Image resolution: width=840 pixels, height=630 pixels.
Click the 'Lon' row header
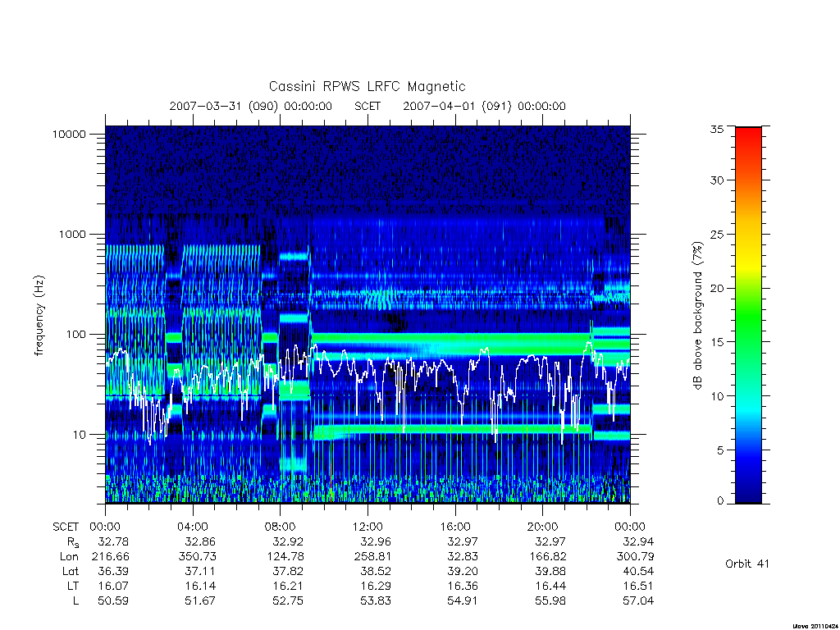point(69,557)
